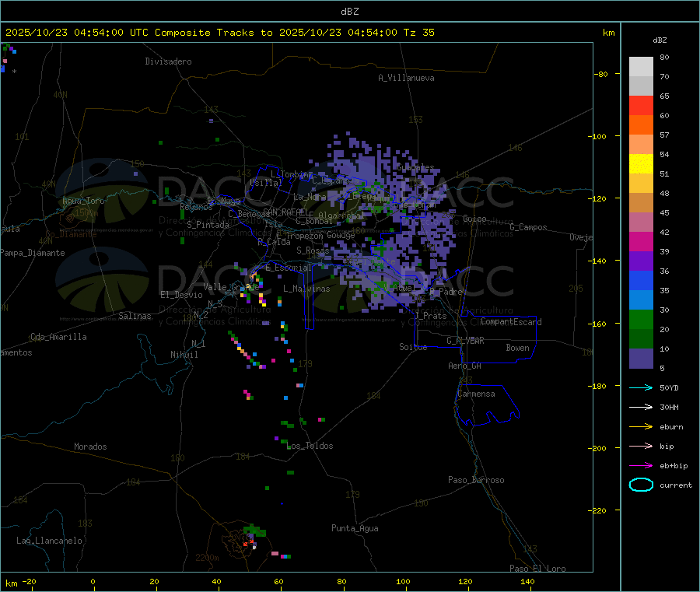Click the 'Morados' map label
The image size is (700, 592).
pos(90,447)
